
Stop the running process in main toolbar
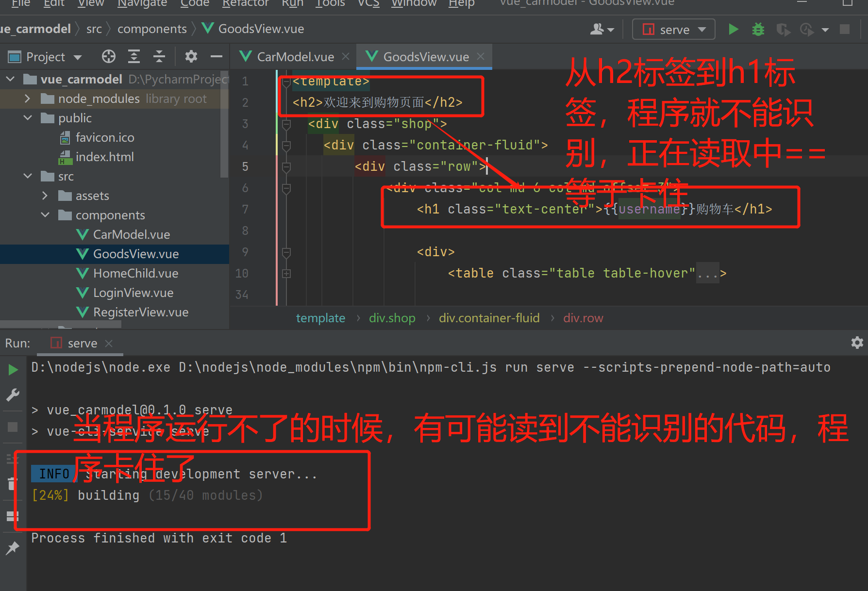point(845,30)
